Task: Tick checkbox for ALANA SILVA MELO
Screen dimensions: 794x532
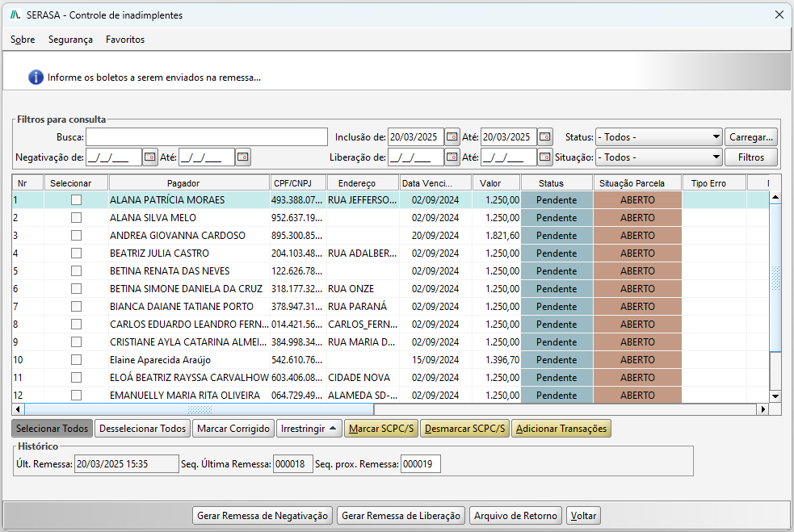Action: coord(76,218)
